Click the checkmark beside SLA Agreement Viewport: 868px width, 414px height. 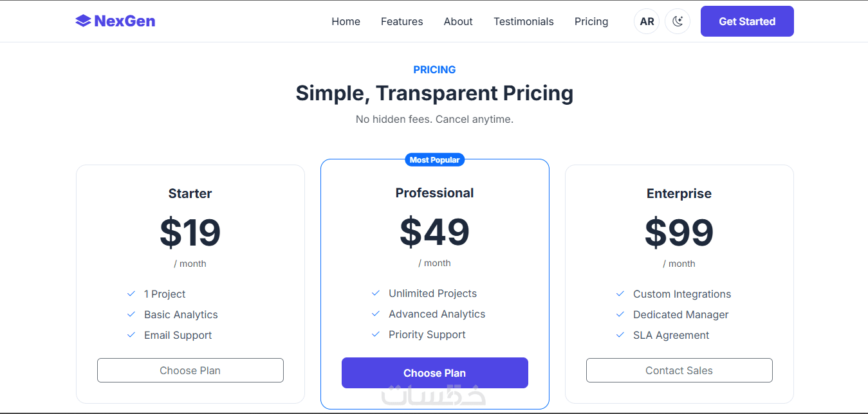coord(620,335)
